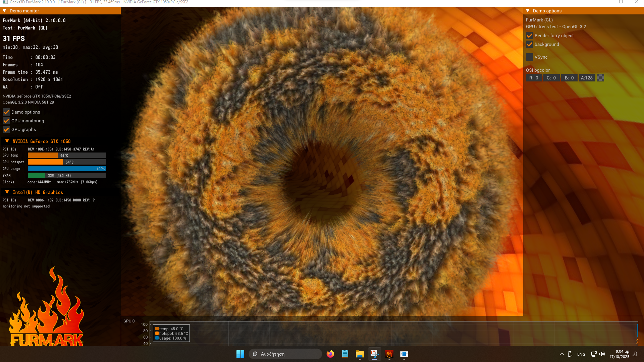644x362 pixels.
Task: Click the ENG language indicator
Action: tap(581, 354)
